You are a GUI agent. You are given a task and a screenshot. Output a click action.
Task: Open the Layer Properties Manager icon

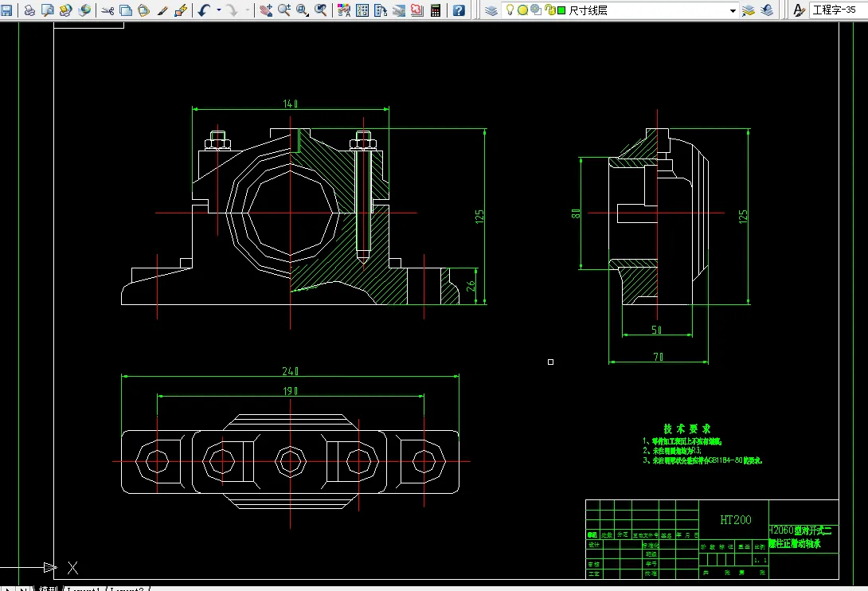[x=491, y=10]
